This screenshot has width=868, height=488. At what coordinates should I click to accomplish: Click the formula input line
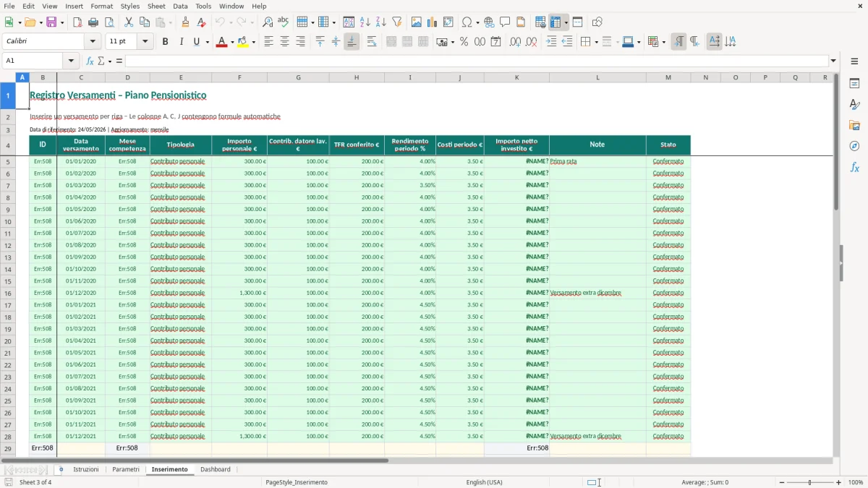coord(477,61)
